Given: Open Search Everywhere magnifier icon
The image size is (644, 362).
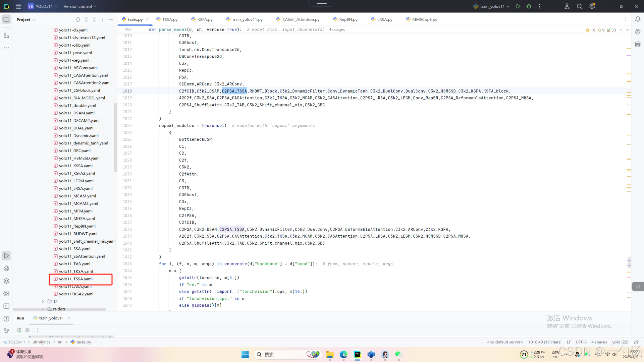Looking at the screenshot, I should (579, 6).
